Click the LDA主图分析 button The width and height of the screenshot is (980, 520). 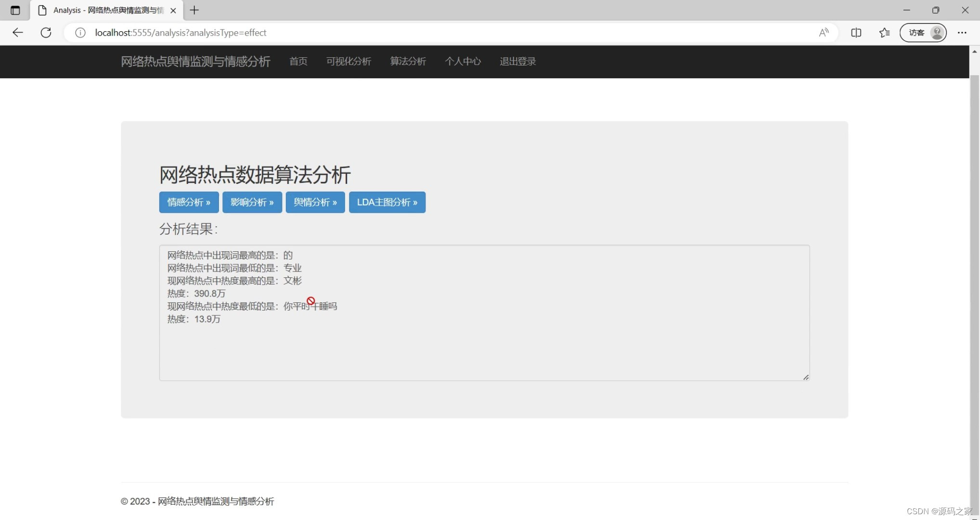point(387,202)
